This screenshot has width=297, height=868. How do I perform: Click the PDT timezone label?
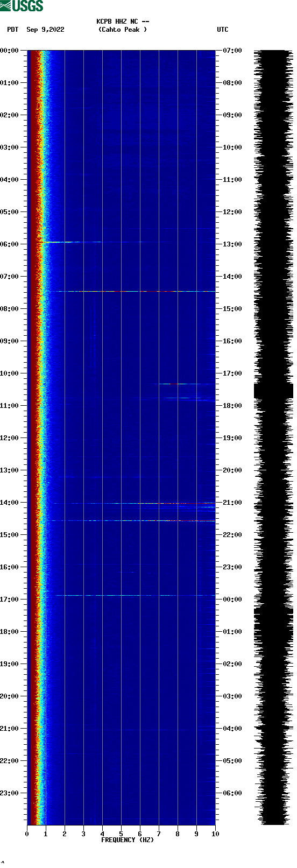click(12, 30)
